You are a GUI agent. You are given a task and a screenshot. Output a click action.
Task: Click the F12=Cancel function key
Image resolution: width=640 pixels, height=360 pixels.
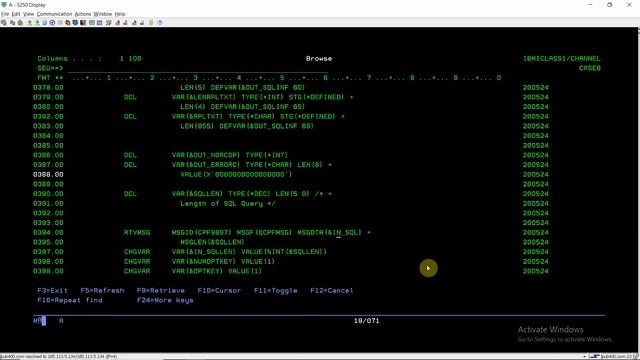click(332, 291)
